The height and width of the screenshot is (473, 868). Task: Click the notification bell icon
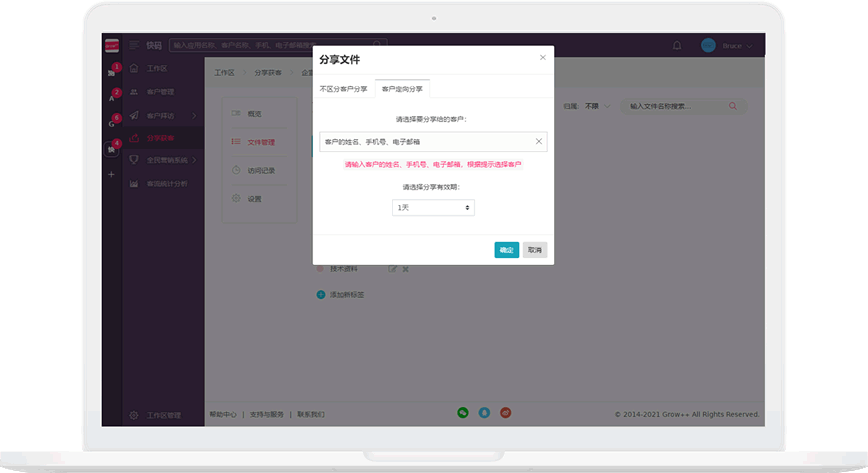[x=677, y=46]
